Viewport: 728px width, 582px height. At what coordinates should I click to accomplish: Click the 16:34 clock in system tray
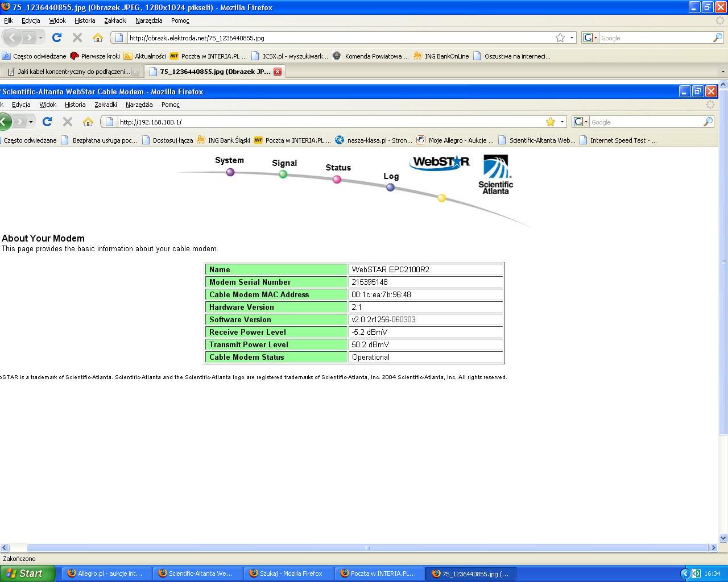712,573
